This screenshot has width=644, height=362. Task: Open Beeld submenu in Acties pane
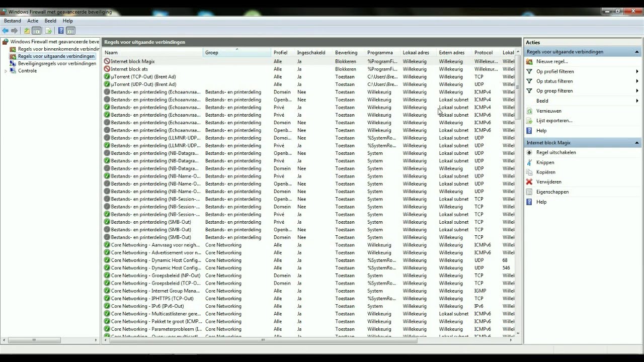[x=583, y=101]
